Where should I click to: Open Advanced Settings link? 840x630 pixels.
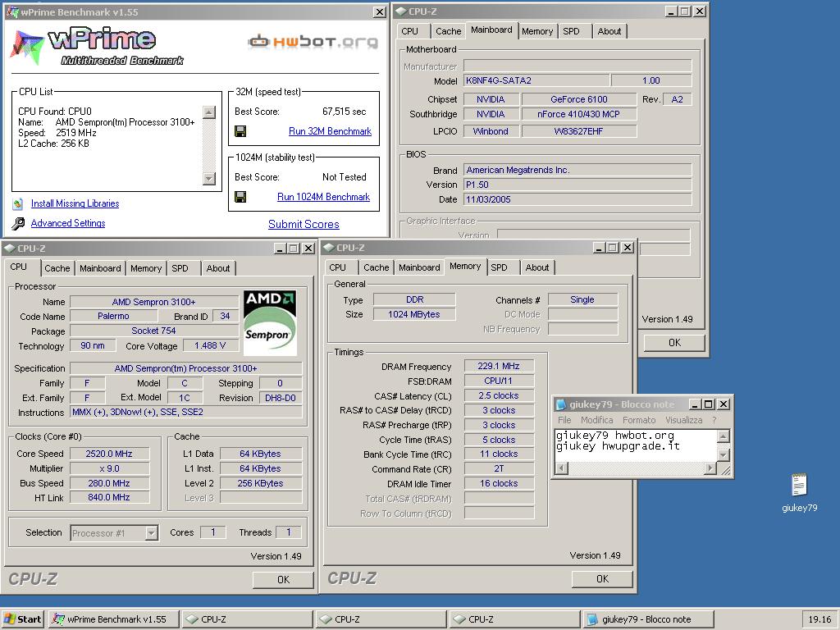(68, 223)
